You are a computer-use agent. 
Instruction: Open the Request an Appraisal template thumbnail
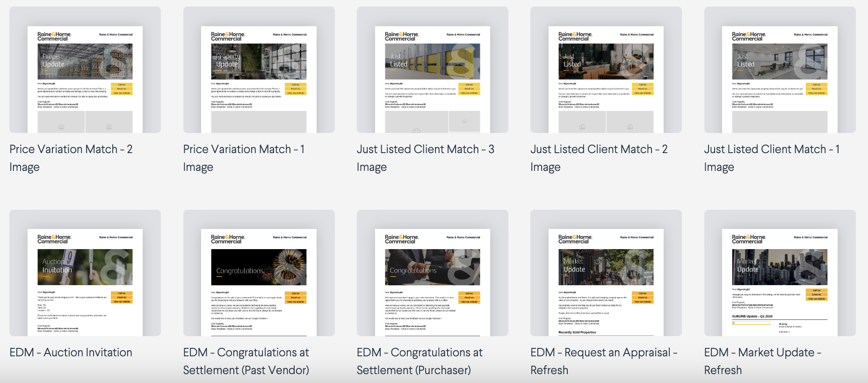point(606,273)
